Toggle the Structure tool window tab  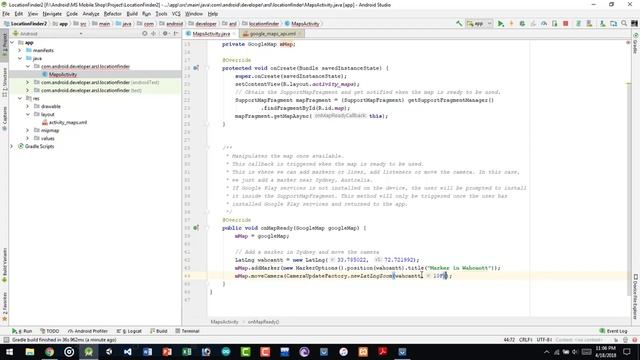[4, 82]
